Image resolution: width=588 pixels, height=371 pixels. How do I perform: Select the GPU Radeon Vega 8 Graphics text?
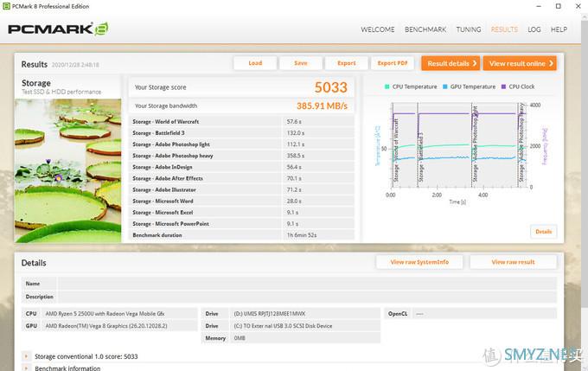click(x=106, y=326)
